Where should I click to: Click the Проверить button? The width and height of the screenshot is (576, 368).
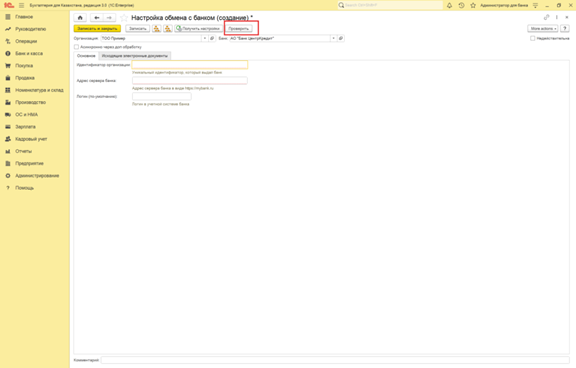coord(239,29)
